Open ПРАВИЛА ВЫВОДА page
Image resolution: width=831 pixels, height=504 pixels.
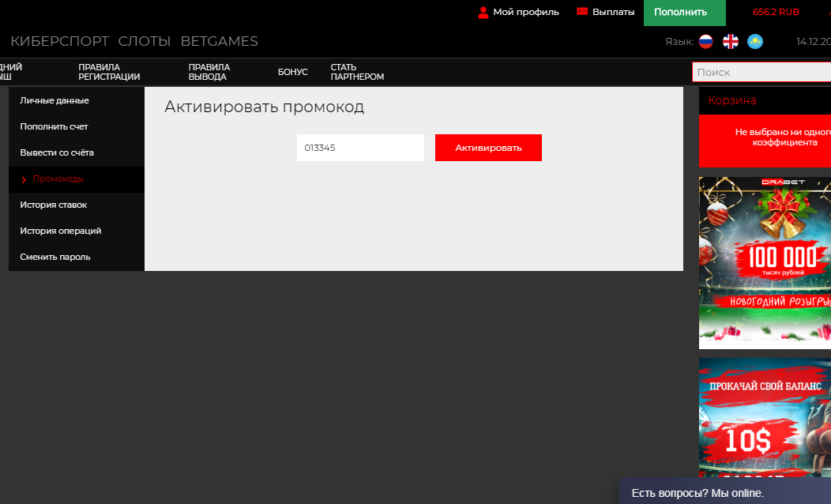tap(209, 72)
